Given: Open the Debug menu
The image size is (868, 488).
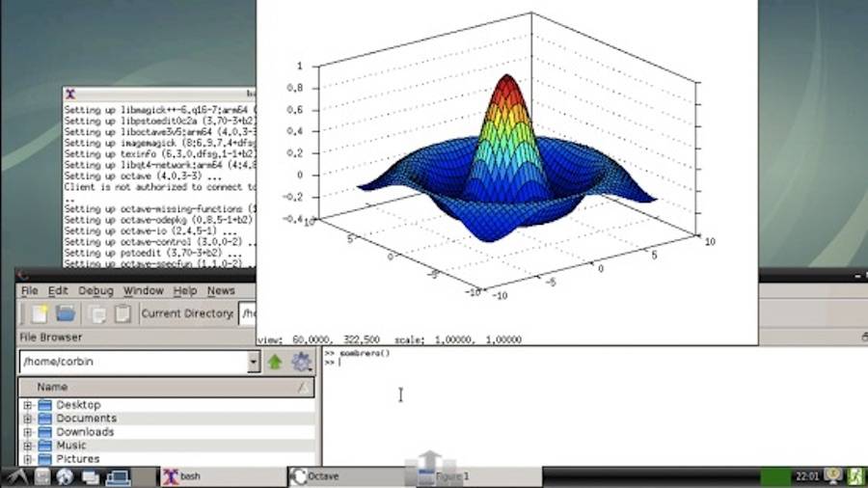Looking at the screenshot, I should click(x=95, y=290).
